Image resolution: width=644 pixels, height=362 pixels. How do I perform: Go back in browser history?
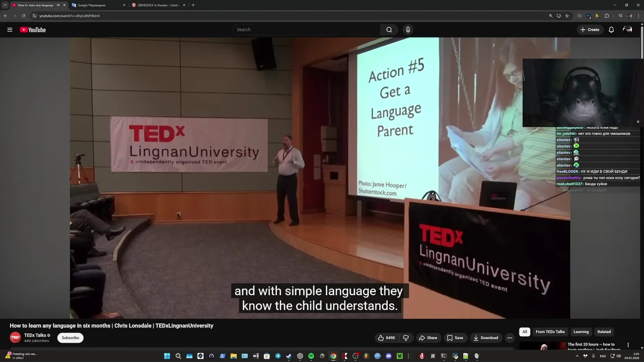(6, 16)
